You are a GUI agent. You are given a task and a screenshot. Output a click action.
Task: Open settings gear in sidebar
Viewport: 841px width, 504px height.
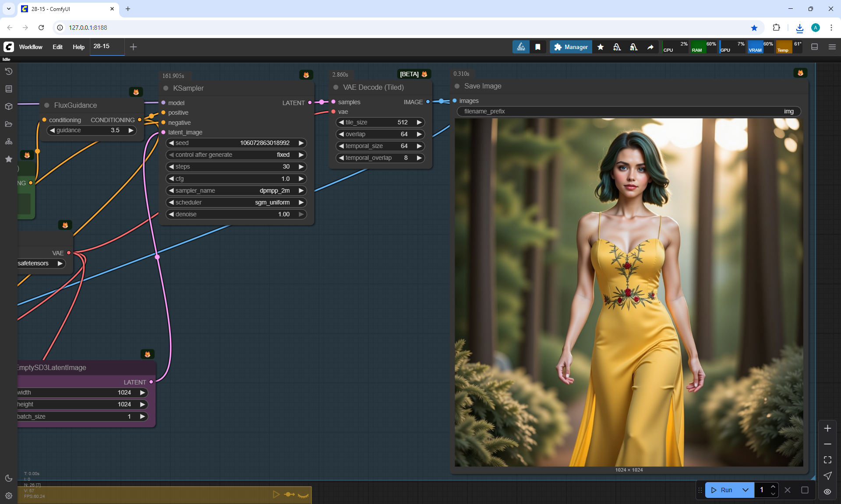click(8, 496)
